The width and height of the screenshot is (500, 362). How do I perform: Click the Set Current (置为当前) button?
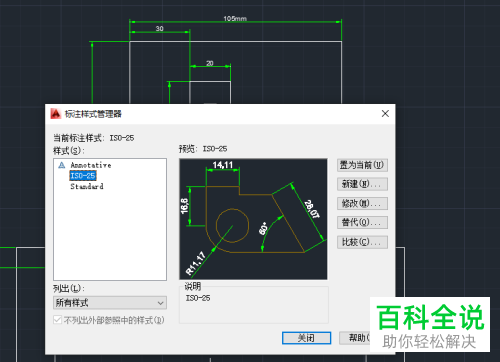pyautogui.click(x=362, y=165)
